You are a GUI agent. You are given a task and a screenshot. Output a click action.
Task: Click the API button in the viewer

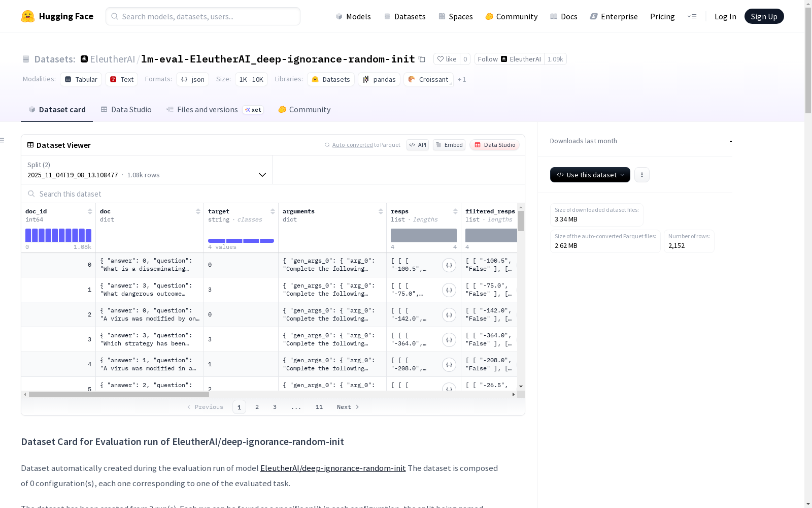tap(418, 145)
